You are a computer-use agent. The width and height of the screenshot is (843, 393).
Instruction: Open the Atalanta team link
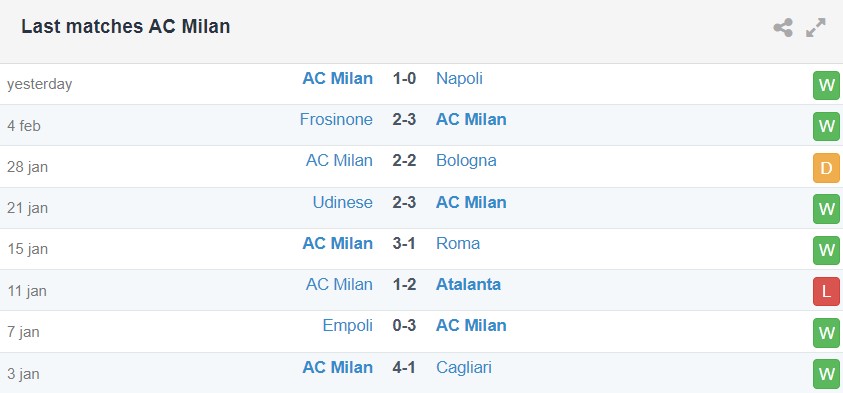point(468,284)
